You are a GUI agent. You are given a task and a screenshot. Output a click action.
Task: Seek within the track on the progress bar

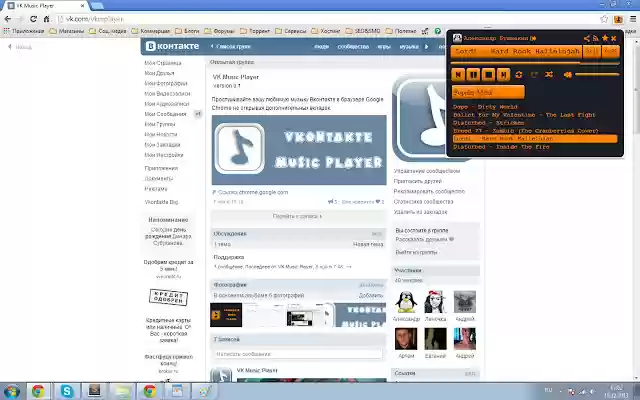pyautogui.click(x=535, y=63)
